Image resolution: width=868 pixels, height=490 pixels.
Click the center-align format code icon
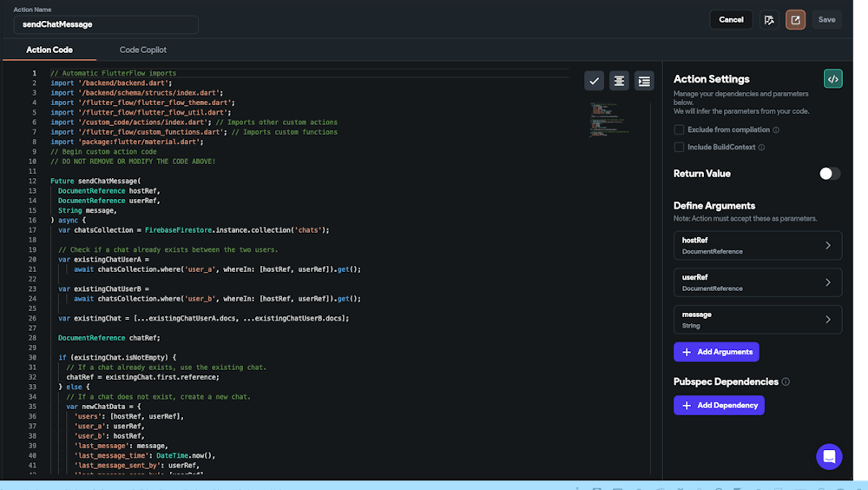pyautogui.click(x=619, y=81)
